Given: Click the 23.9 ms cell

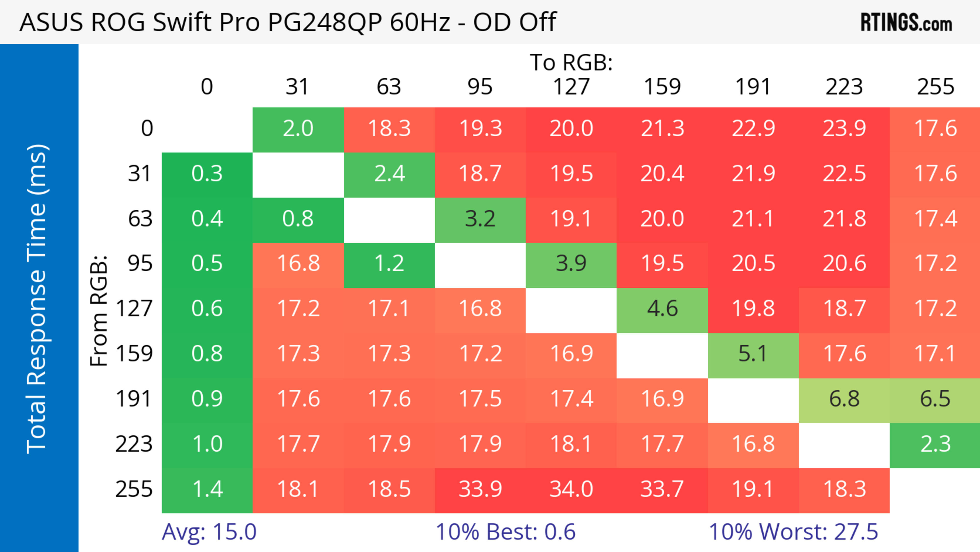Looking at the screenshot, I should pyautogui.click(x=844, y=129).
